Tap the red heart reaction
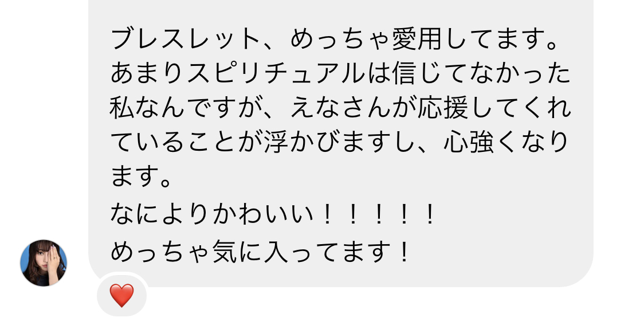 (x=121, y=295)
